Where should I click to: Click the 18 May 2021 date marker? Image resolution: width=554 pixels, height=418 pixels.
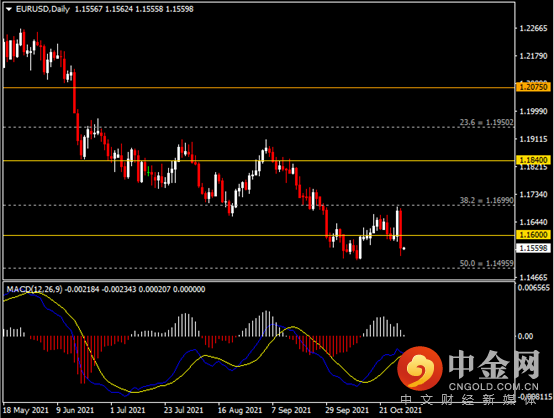(26, 410)
